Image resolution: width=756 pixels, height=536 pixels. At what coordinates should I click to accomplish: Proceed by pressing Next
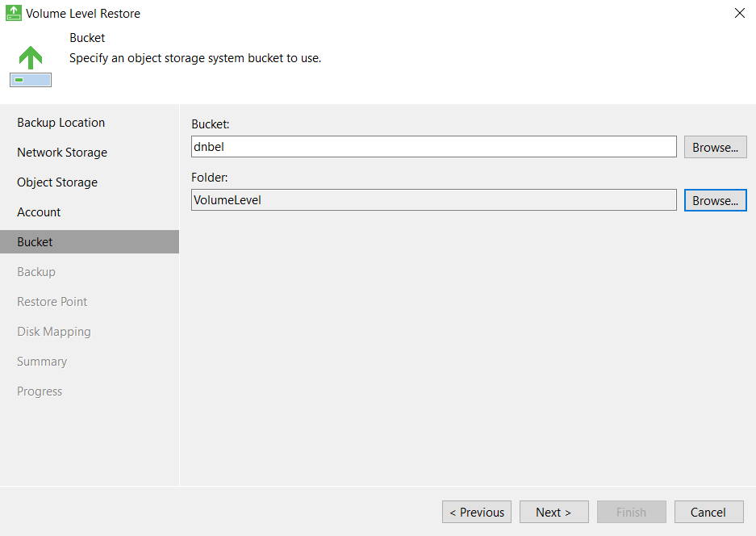click(x=553, y=512)
